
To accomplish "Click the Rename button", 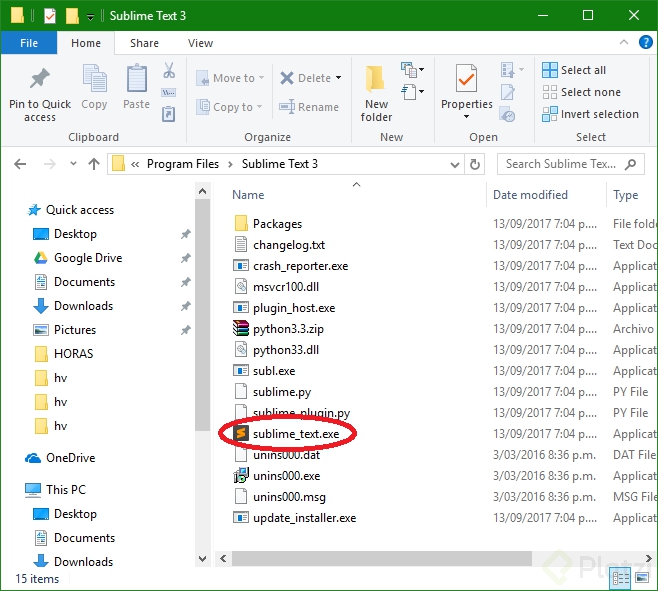I will point(309,107).
